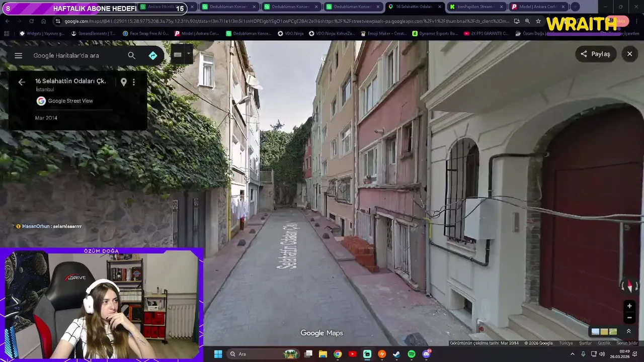Reload the page in Chrome toolbar

click(31, 22)
